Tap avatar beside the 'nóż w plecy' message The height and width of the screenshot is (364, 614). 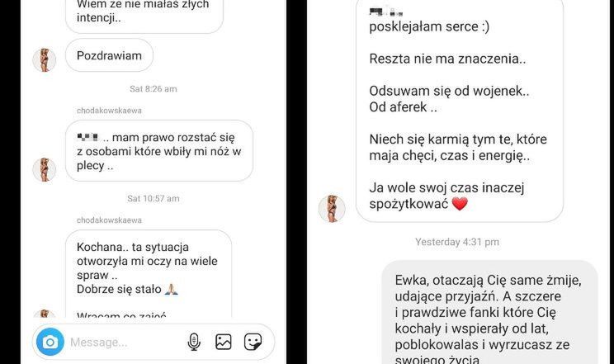click(x=45, y=170)
